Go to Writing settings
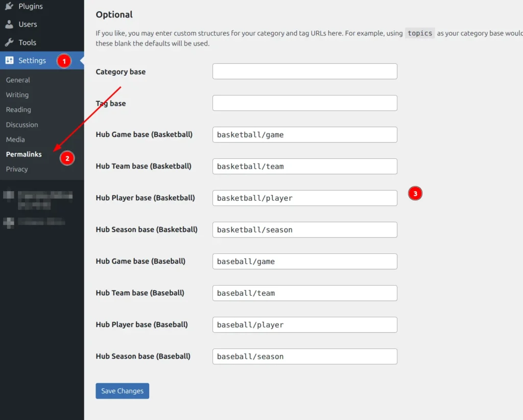 click(x=17, y=95)
